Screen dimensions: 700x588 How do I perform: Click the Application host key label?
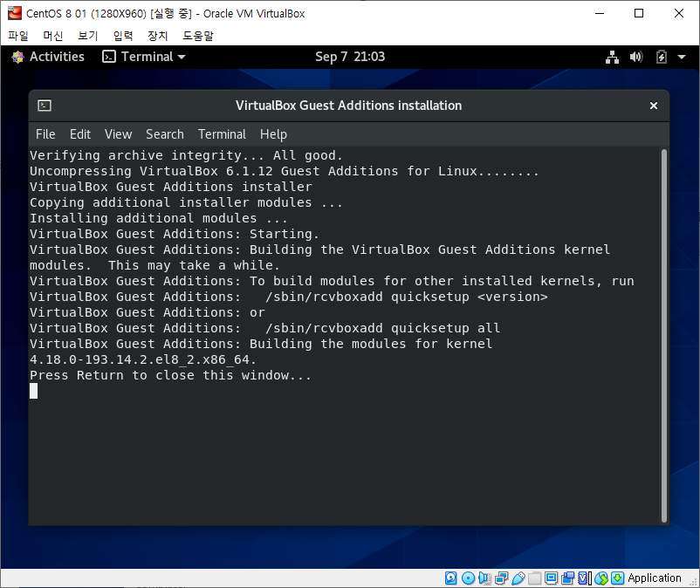(655, 578)
